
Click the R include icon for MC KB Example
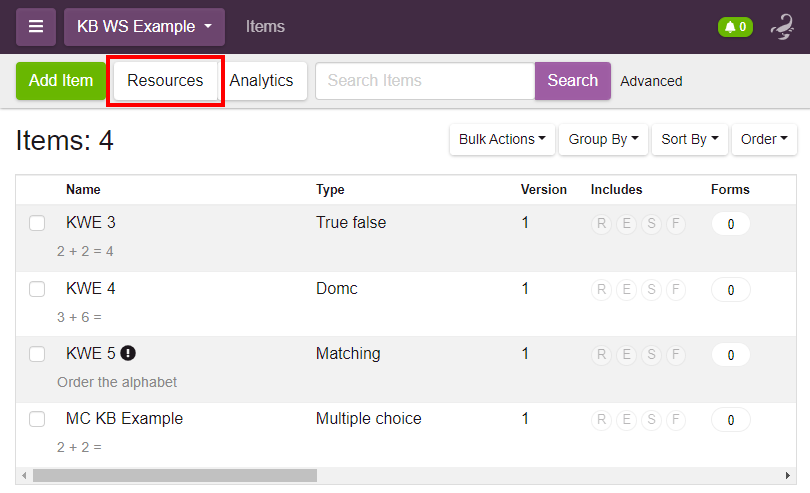coord(601,420)
